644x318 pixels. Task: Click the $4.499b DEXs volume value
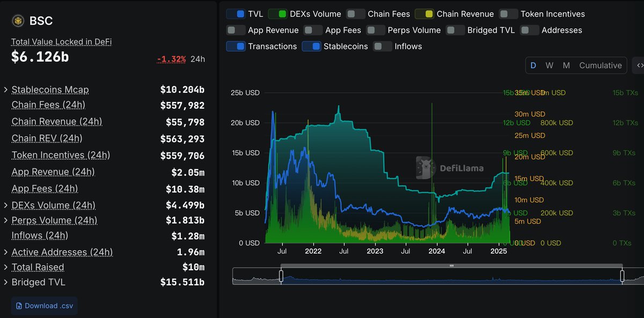tap(185, 205)
